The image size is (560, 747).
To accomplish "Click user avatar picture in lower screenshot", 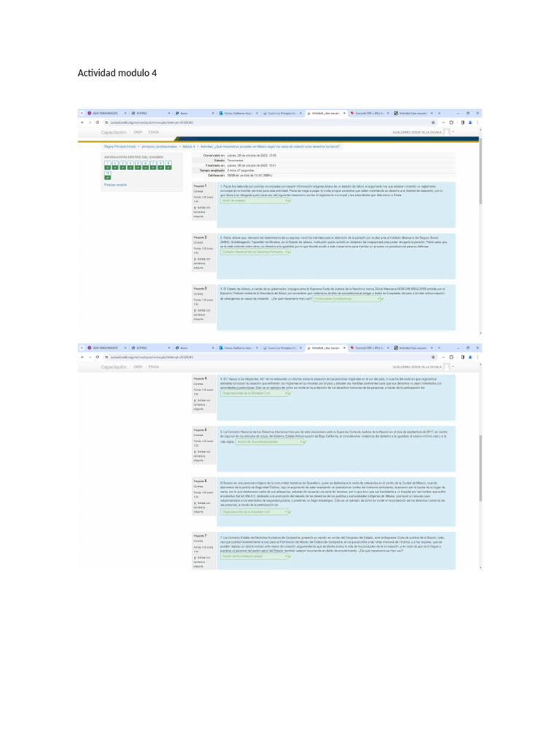I will coord(447,367).
